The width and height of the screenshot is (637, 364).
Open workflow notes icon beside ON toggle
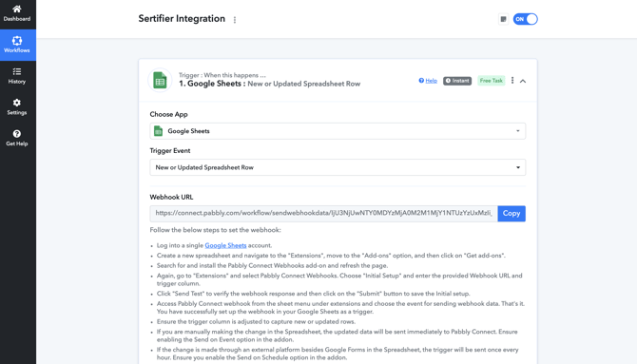(x=503, y=19)
